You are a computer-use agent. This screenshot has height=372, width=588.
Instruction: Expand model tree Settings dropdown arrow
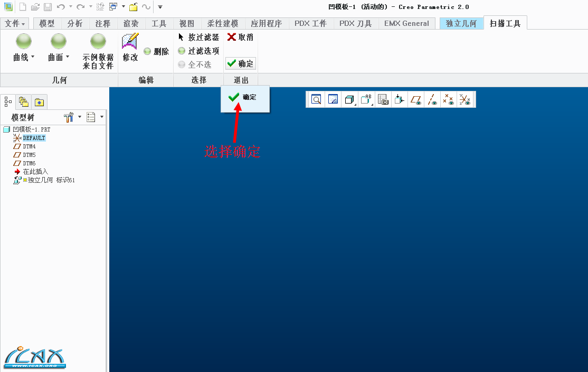[80, 117]
